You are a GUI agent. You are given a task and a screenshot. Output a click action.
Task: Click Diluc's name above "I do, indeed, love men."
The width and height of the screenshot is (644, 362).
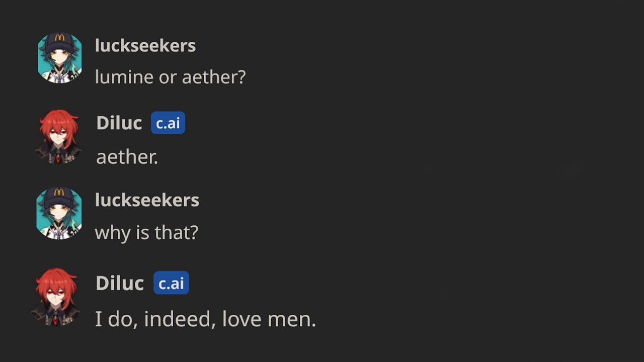point(120,283)
